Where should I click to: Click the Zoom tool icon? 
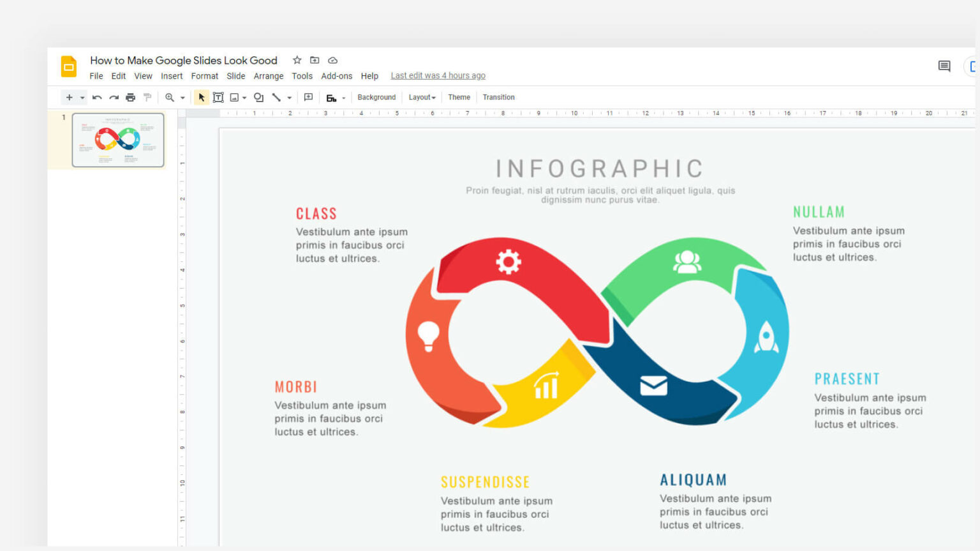tap(170, 97)
